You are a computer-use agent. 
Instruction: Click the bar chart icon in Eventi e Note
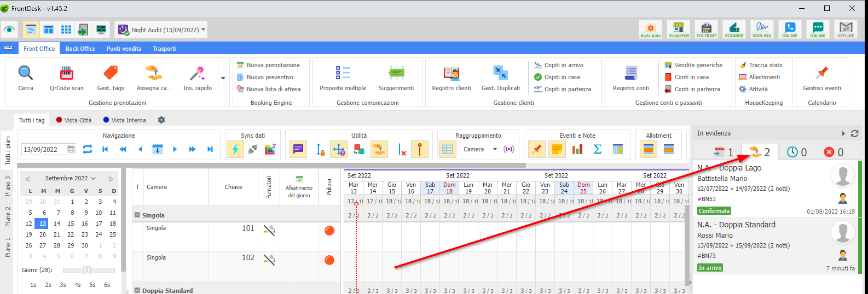coord(577,149)
